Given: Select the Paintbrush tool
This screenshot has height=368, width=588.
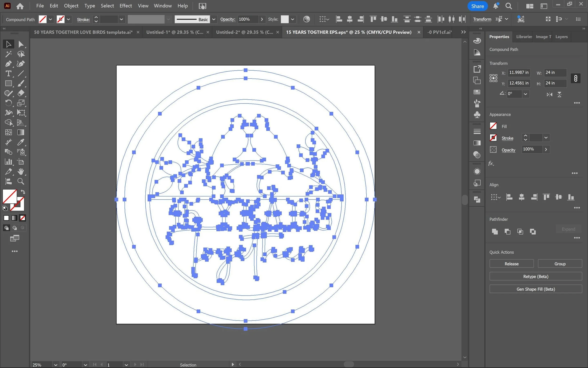Looking at the screenshot, I should click(21, 84).
